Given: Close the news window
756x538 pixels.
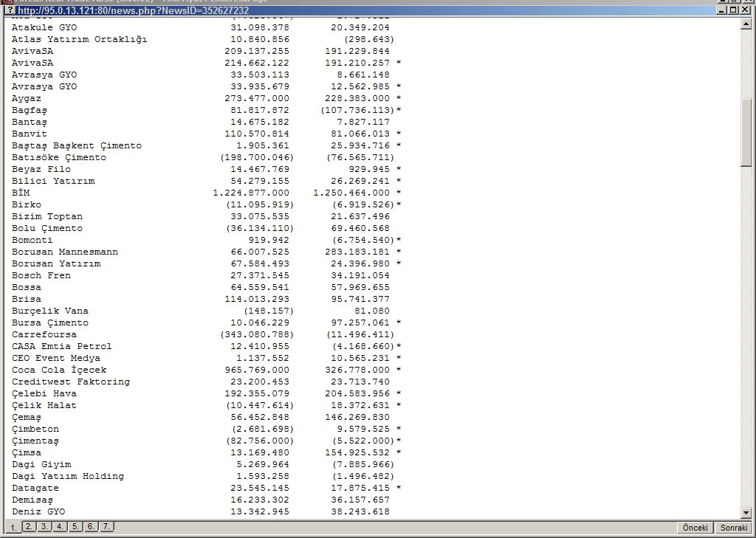Looking at the screenshot, I should coord(744,10).
